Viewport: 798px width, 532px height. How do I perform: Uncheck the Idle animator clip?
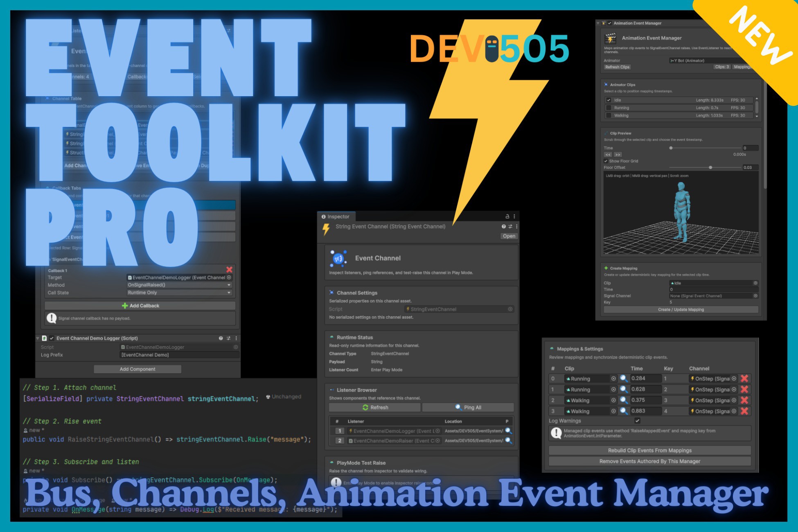coord(609,100)
